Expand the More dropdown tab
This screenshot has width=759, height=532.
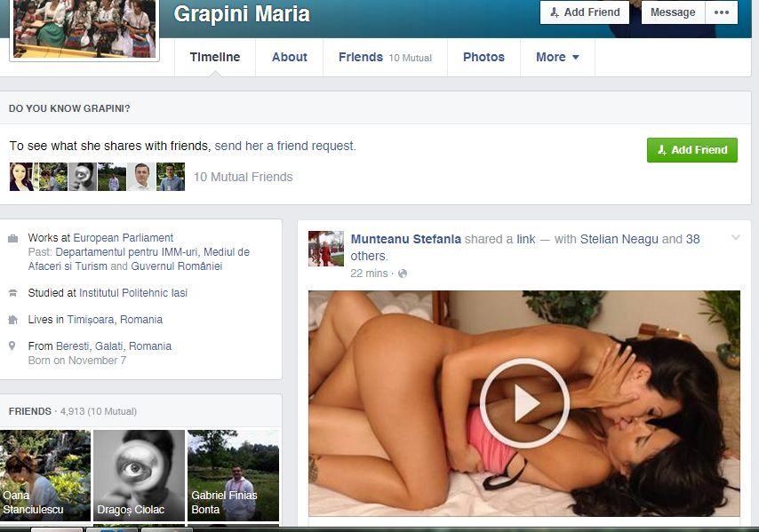coord(557,57)
